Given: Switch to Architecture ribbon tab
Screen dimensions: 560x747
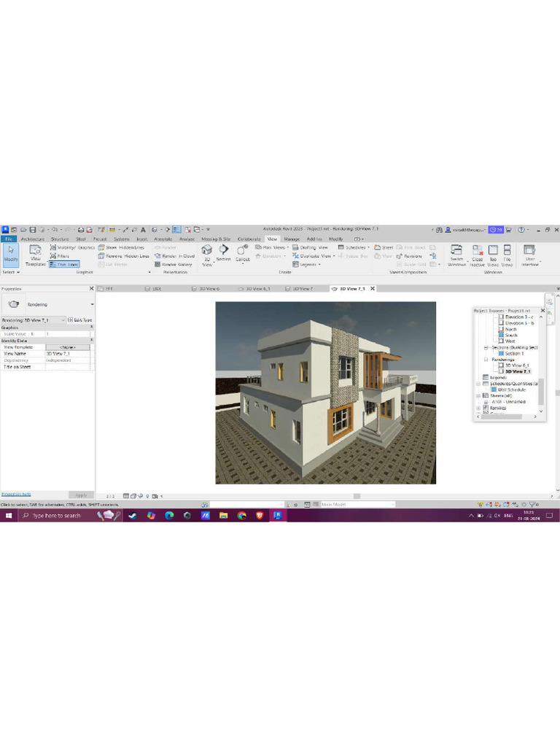Looking at the screenshot, I should [x=32, y=239].
